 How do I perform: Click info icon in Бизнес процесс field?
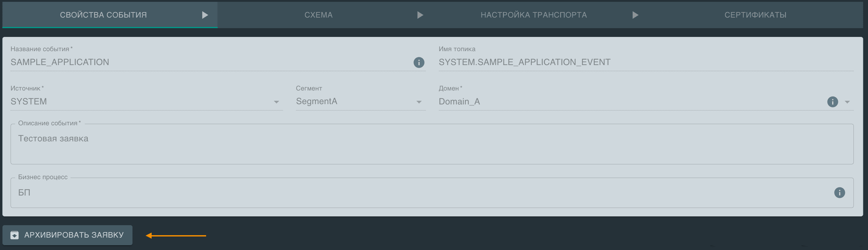point(839,193)
